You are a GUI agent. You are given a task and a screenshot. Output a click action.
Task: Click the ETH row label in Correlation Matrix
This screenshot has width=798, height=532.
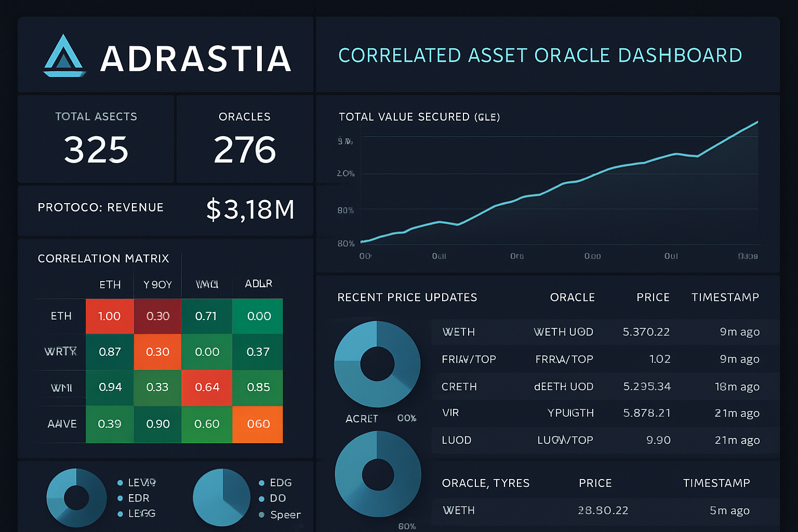[x=61, y=316]
